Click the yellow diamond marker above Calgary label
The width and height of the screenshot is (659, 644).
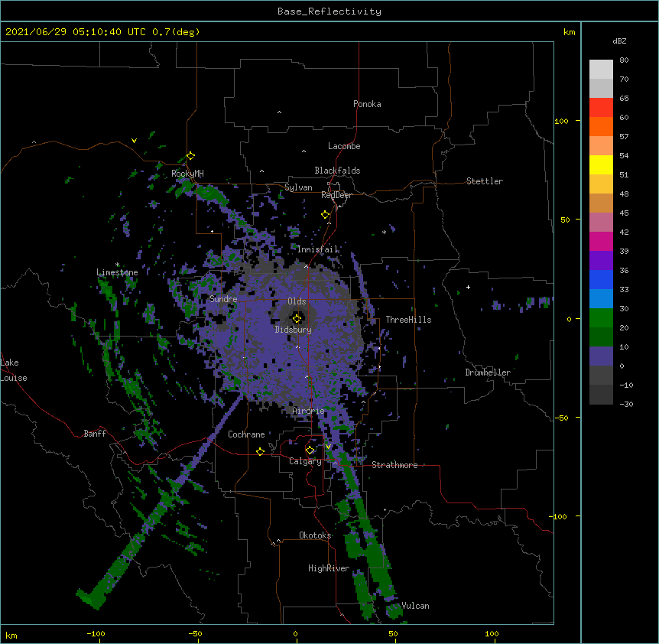click(310, 450)
